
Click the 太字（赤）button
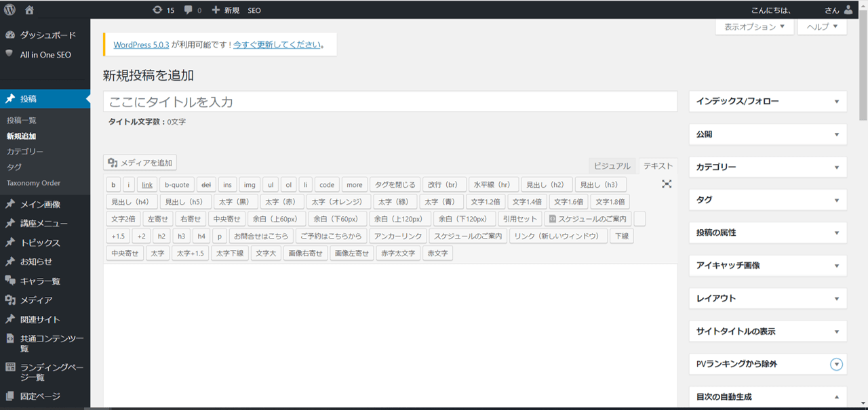click(x=282, y=201)
